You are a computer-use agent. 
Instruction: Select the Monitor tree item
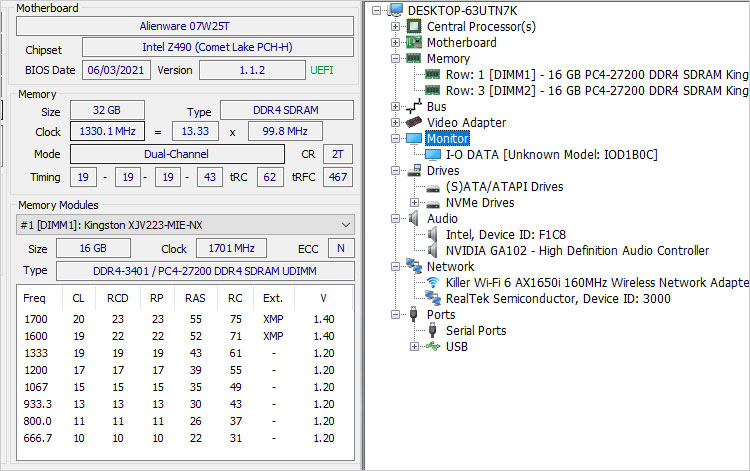(x=447, y=139)
